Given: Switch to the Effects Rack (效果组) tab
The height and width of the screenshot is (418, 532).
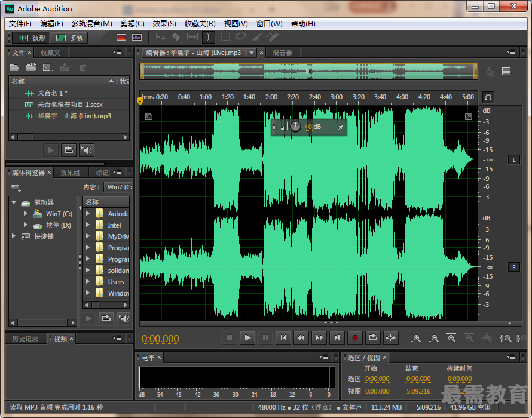Looking at the screenshot, I should click(70, 173).
